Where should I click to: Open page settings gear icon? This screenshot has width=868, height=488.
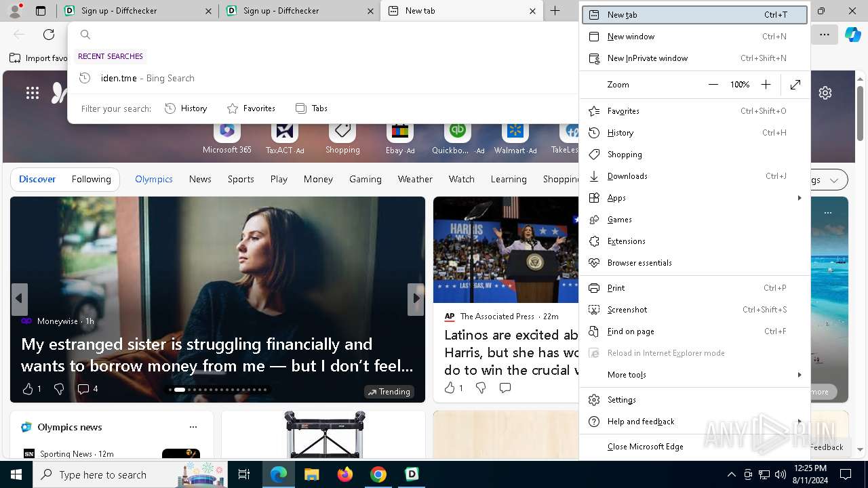pos(825,93)
